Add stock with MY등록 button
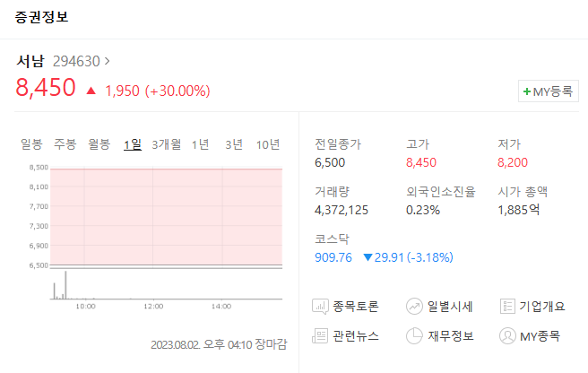The width and height of the screenshot is (588, 373). (x=549, y=91)
